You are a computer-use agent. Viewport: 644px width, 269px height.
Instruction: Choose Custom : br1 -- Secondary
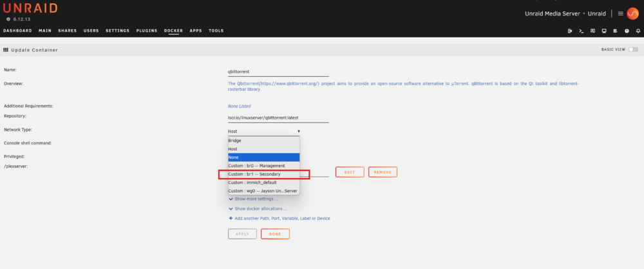(x=264, y=174)
